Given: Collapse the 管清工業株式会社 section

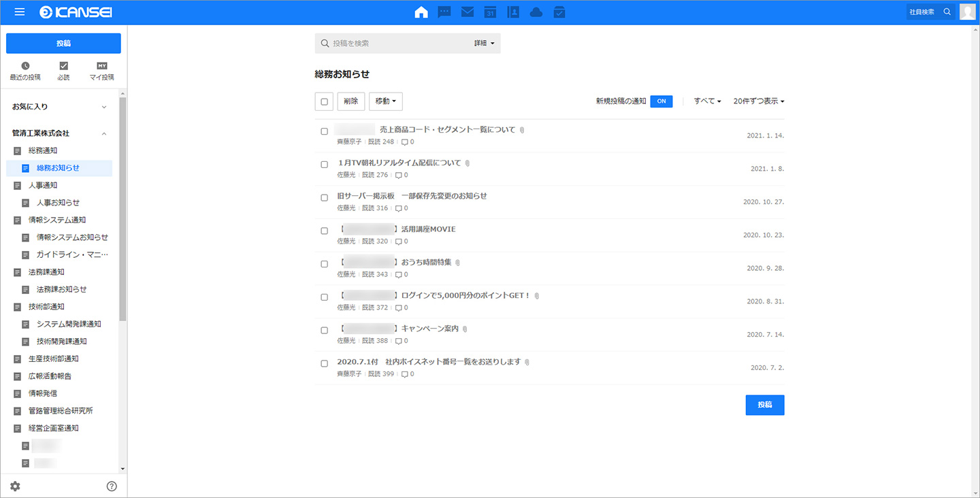Looking at the screenshot, I should coord(104,133).
